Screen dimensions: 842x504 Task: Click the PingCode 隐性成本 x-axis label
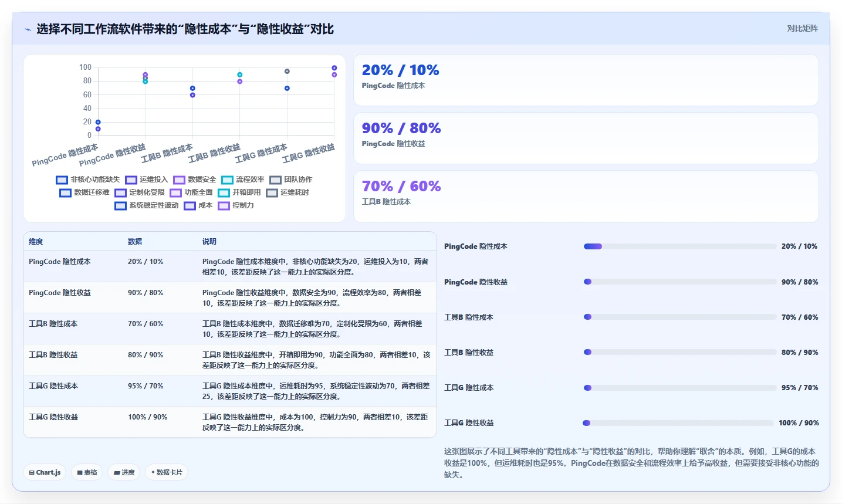(65, 155)
